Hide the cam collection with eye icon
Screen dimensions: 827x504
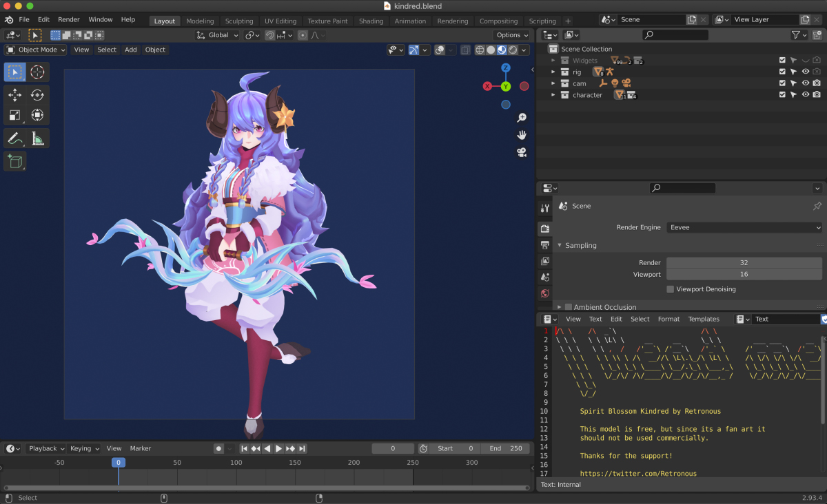pos(805,83)
